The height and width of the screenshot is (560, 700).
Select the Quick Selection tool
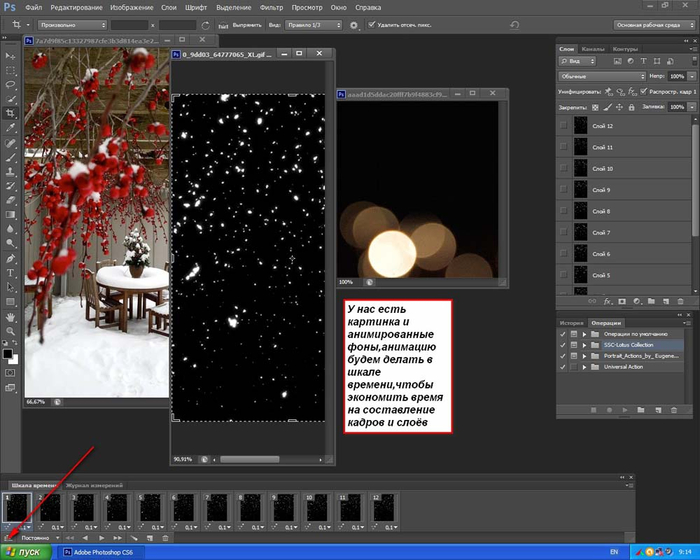[x=10, y=99]
